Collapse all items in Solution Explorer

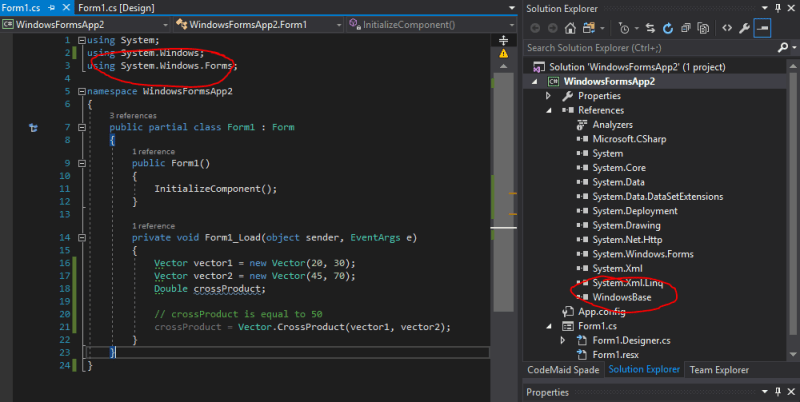(x=685, y=28)
